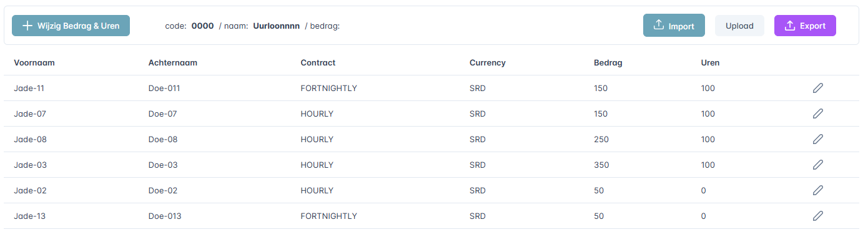Click pencil icon for Jade-07 row
Image resolution: width=868 pixels, height=237 pixels.
tap(817, 114)
